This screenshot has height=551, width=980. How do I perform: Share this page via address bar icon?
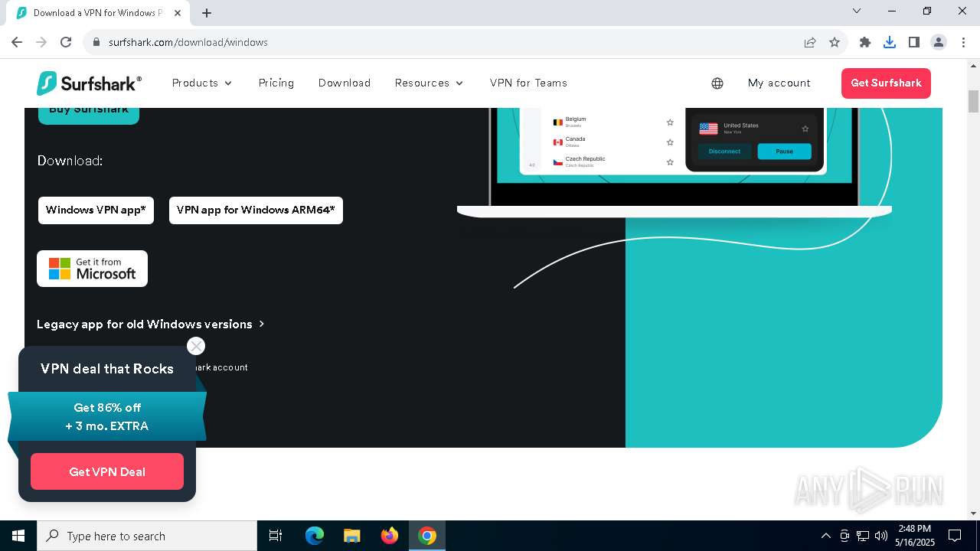point(810,42)
